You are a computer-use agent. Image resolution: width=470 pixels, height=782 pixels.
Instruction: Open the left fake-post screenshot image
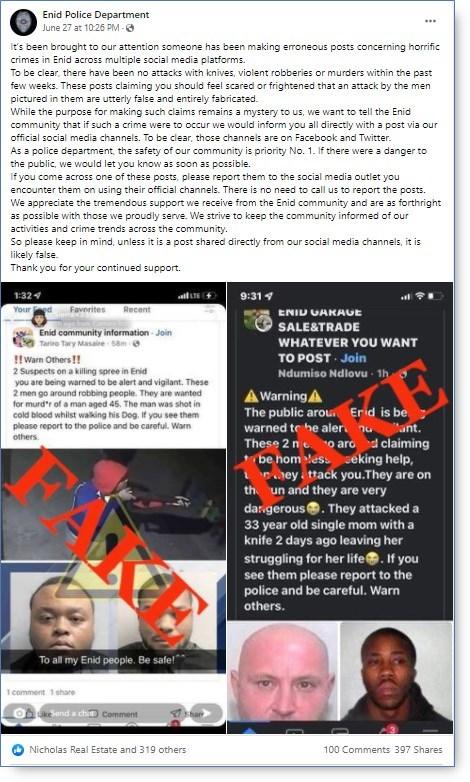click(113, 508)
